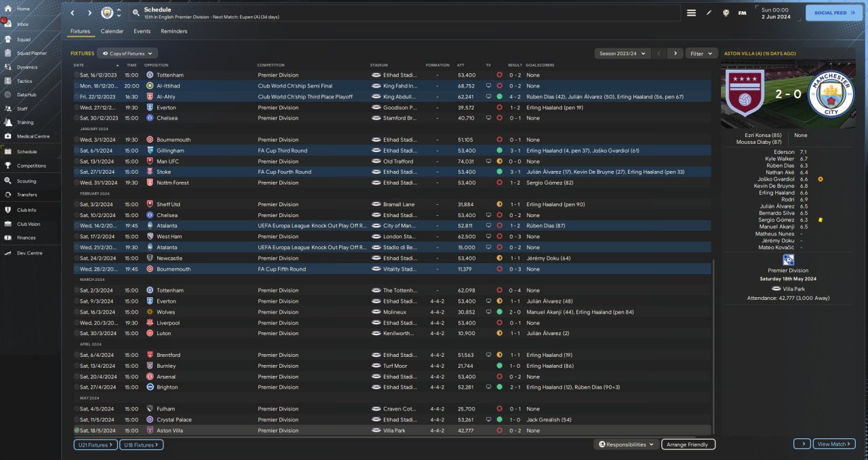Open Club Info in the sidebar
Screen dimensions: 868x460
(x=26, y=210)
